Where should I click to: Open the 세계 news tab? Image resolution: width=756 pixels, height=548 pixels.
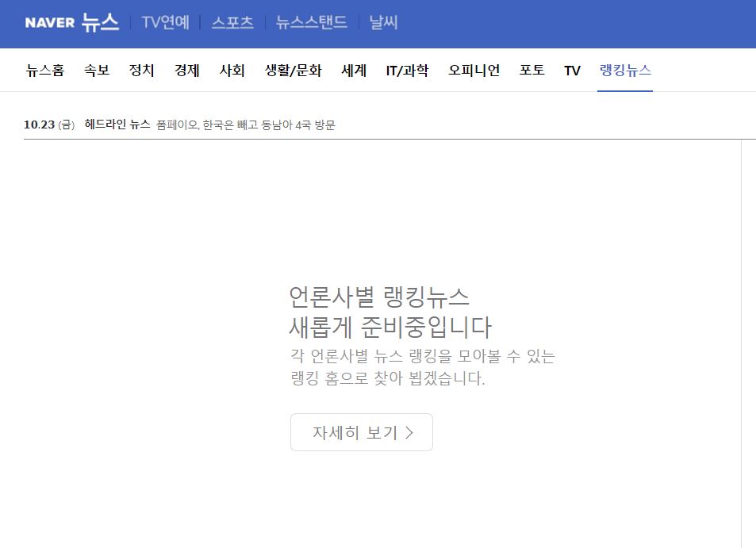(x=354, y=71)
